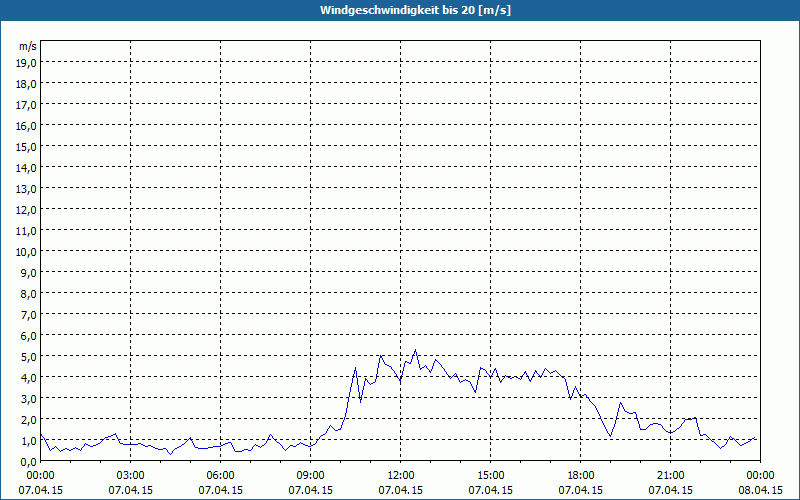
Task: Click the wind speed peak near 12:30
Action: coord(415,350)
